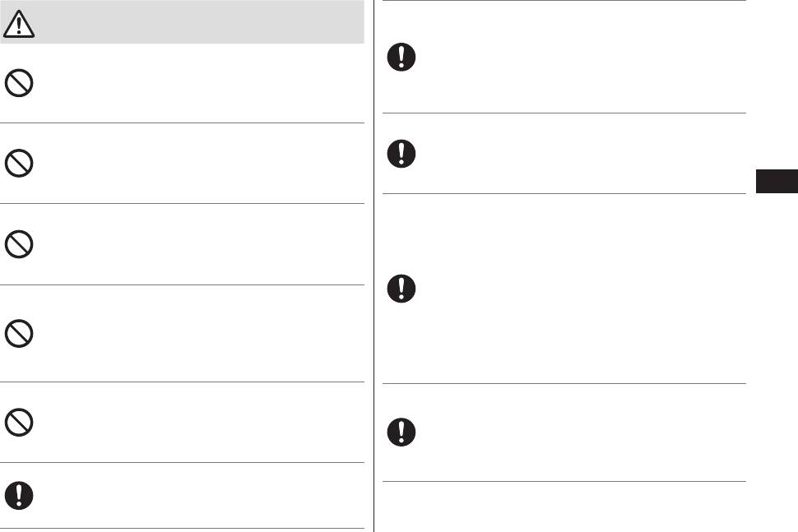Click the third exclamation icon in right column

[x=401, y=288]
